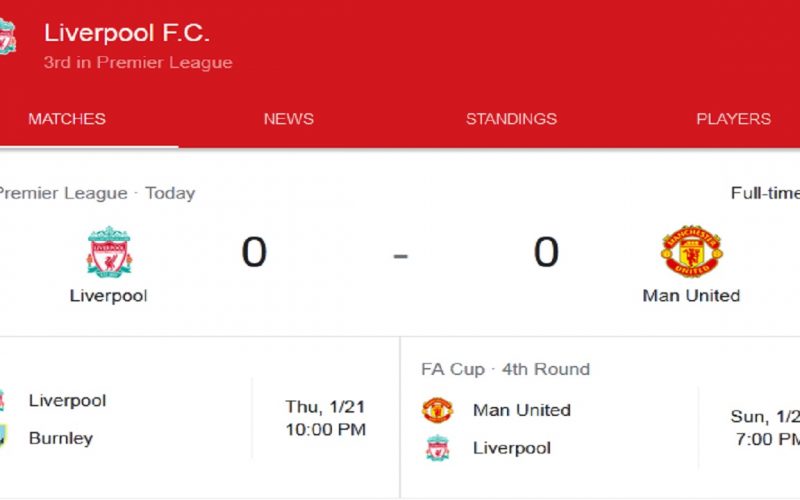Screen dimensions: 800x500
Task: Click the Full-time status label
Action: tap(765, 193)
